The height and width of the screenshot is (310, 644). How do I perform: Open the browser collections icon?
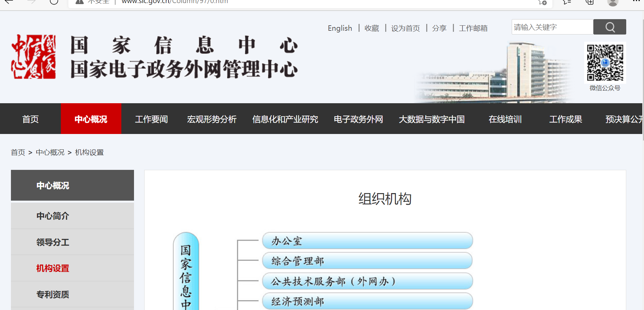coord(590,2)
